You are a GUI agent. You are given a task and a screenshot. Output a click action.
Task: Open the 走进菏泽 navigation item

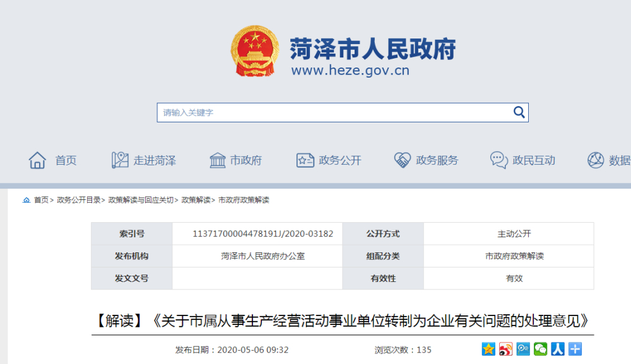[144, 160]
